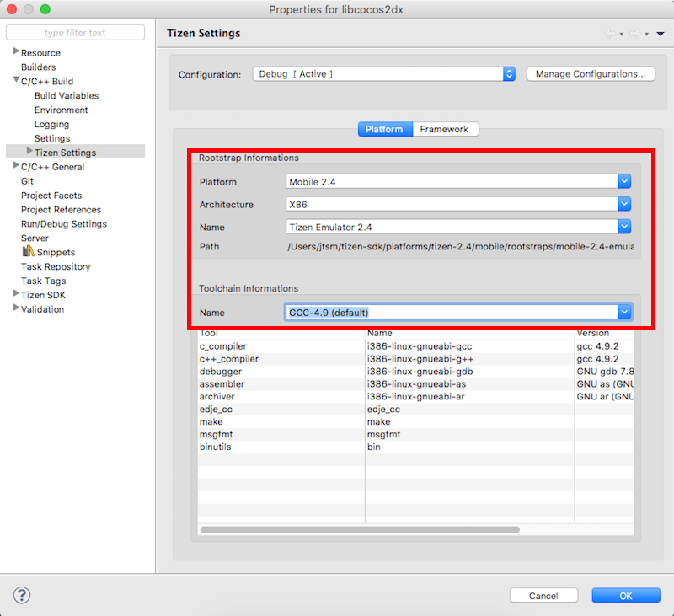Open the Toolchain GCC-4.9 dropdown
674x616 pixels.
pyautogui.click(x=458, y=313)
